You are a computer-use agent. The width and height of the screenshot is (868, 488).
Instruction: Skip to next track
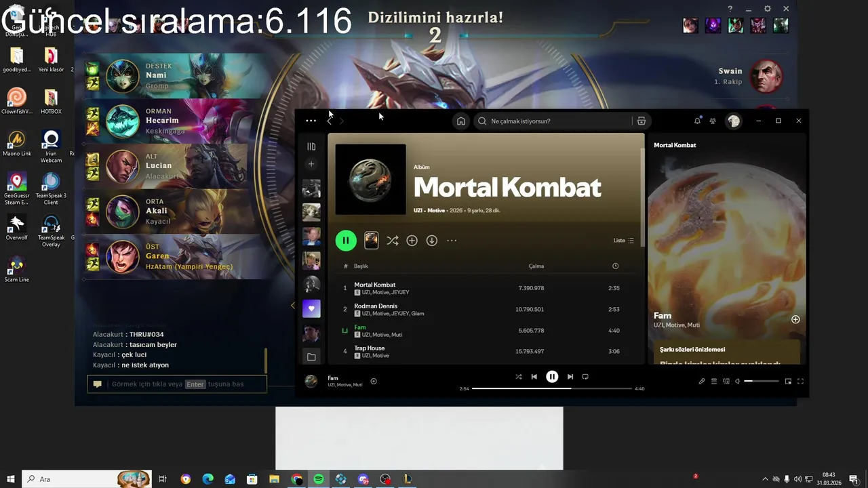point(570,377)
